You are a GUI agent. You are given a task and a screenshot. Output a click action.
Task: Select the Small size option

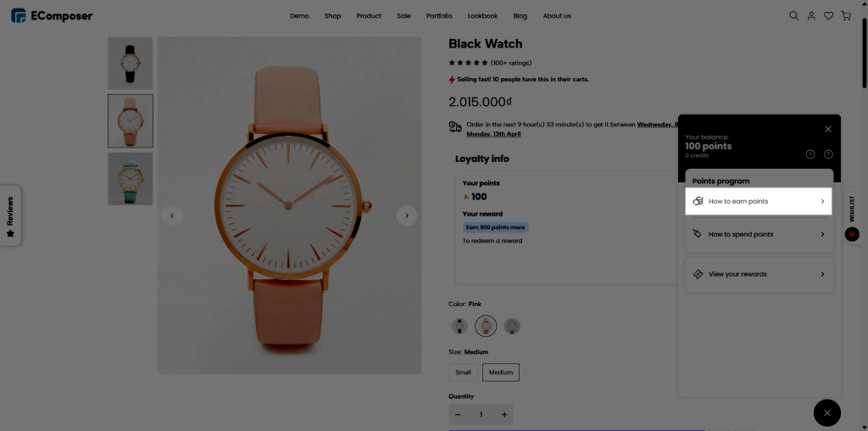pos(463,372)
